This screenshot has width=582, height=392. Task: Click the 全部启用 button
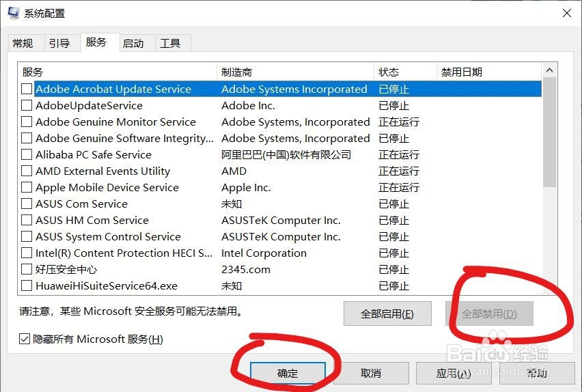point(387,313)
